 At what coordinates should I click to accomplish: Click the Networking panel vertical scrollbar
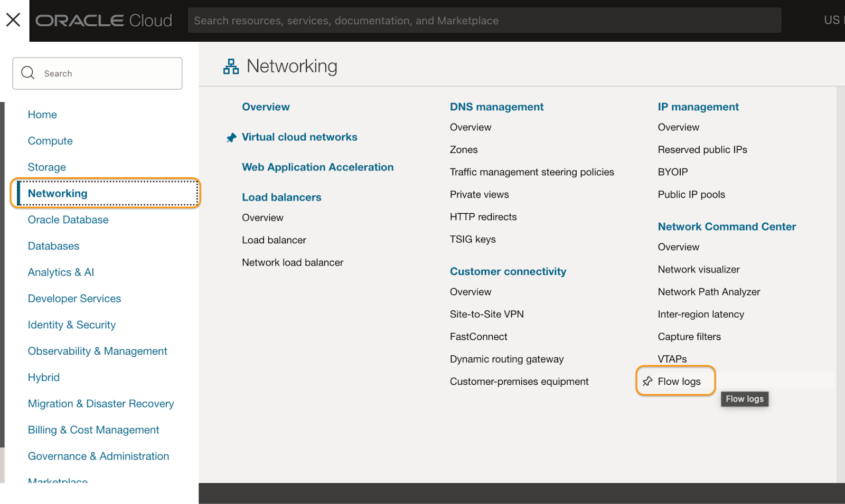[841, 285]
